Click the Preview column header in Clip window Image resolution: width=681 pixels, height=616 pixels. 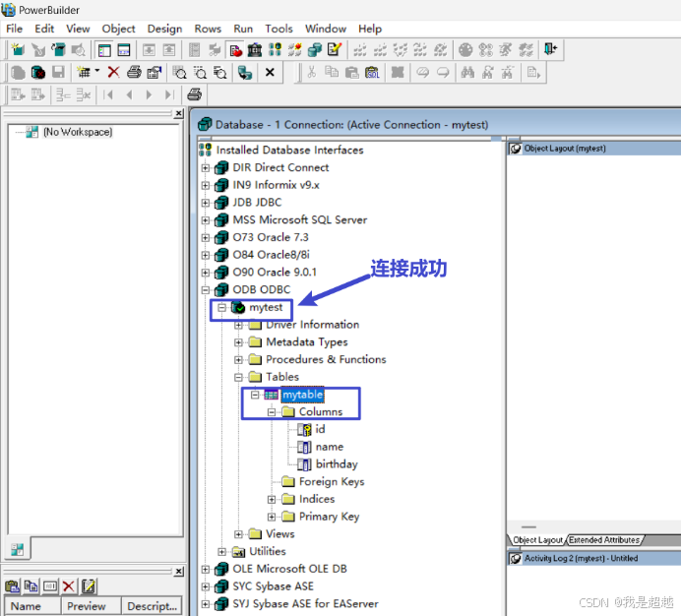tap(91, 606)
